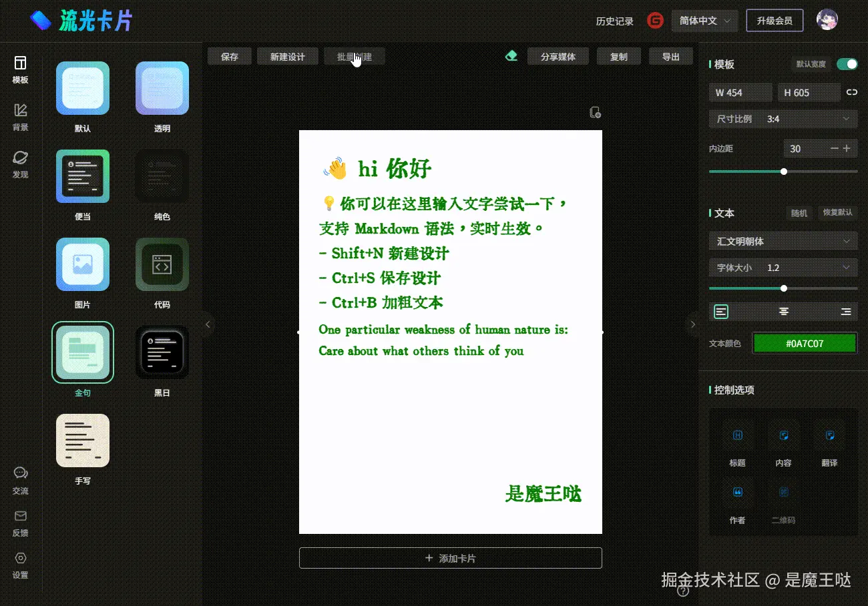Viewport: 868px width, 606px height.
Task: Open the 简体中文 language dropdown
Action: [x=705, y=21]
